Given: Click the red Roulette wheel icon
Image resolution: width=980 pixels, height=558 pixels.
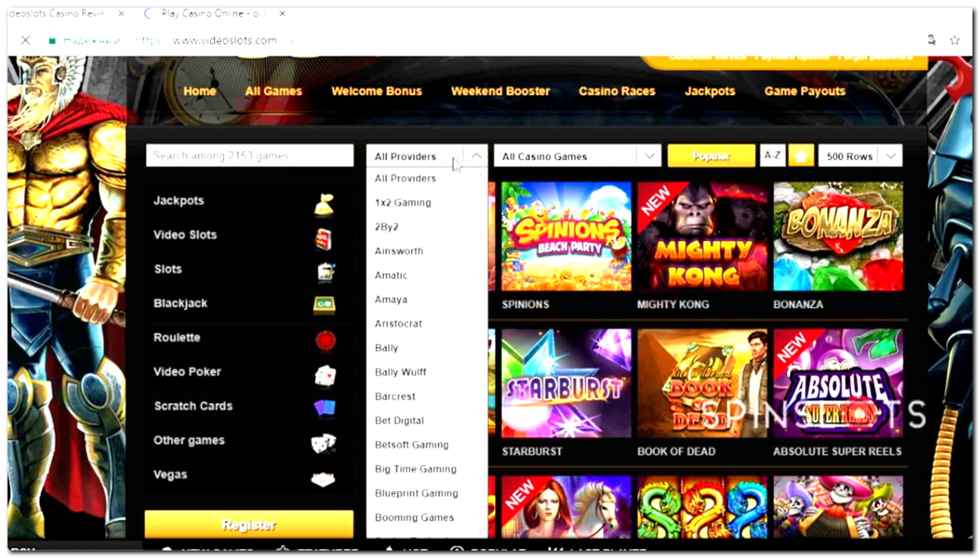Looking at the screenshot, I should pyautogui.click(x=326, y=341).
